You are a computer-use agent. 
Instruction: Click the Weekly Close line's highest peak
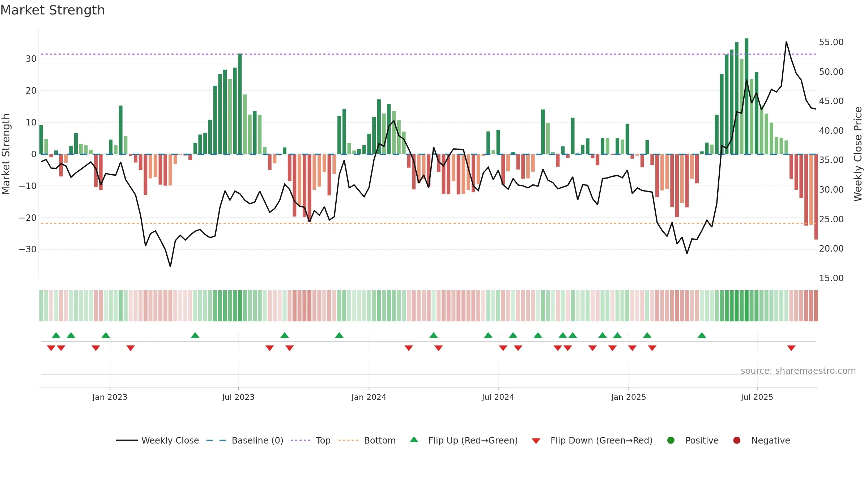pos(786,42)
